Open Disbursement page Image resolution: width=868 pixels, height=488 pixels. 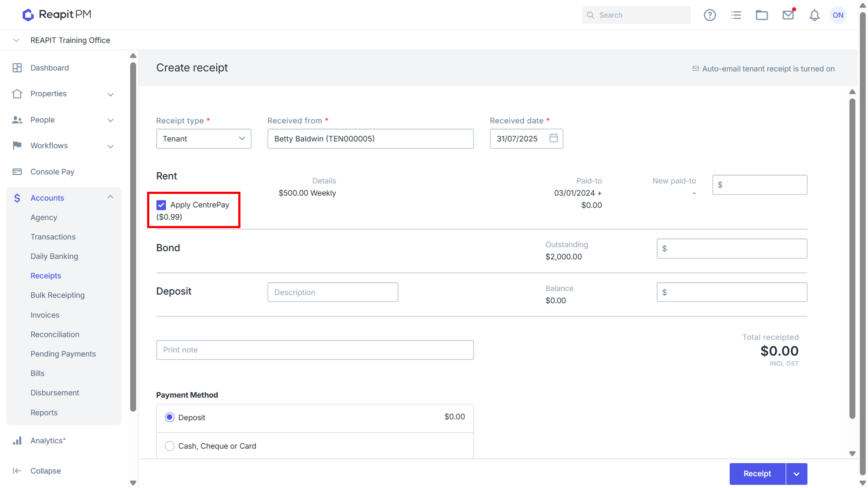coord(55,393)
